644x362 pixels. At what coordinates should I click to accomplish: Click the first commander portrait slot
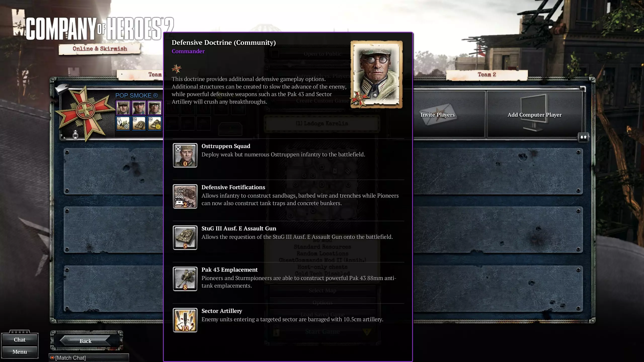123,108
